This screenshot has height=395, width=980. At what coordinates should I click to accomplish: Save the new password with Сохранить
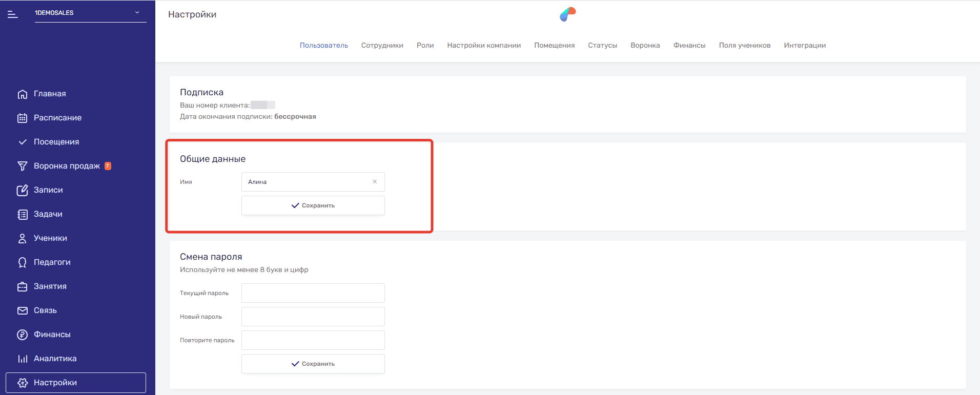(x=313, y=364)
